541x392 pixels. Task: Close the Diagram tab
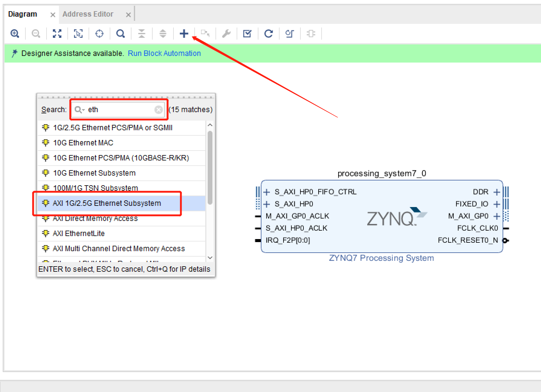point(53,15)
